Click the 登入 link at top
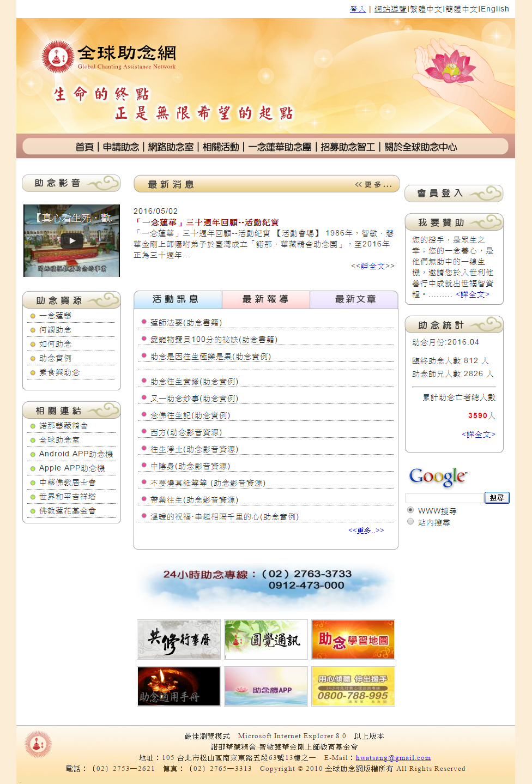The height and width of the screenshot is (784, 532). [x=358, y=9]
